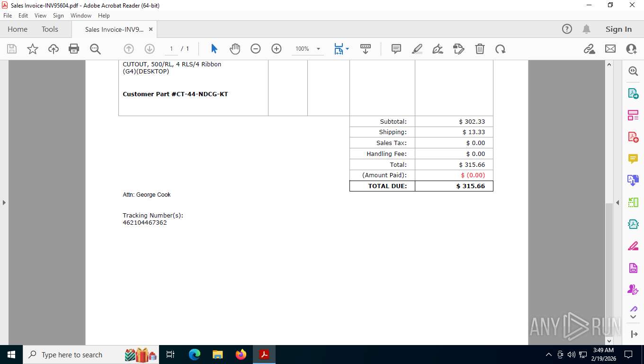The width and height of the screenshot is (644, 364).
Task: Open Organize Pages tool in right pane
Action: (633, 115)
